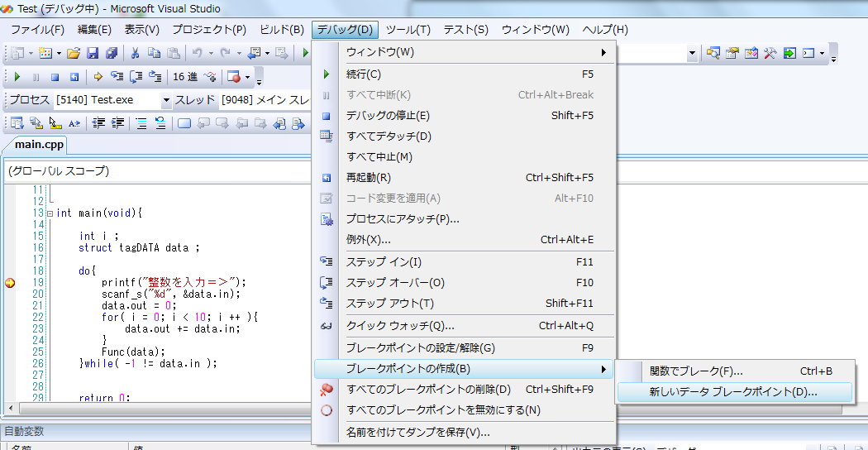Open the Find combo box dropdown arrow
Screen dimensions: 868x450
click(692, 54)
